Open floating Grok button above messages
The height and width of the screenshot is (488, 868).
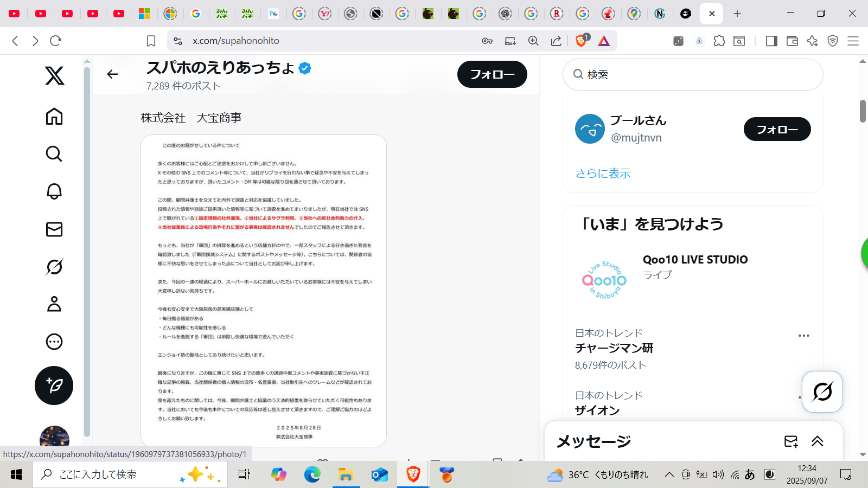click(x=822, y=391)
